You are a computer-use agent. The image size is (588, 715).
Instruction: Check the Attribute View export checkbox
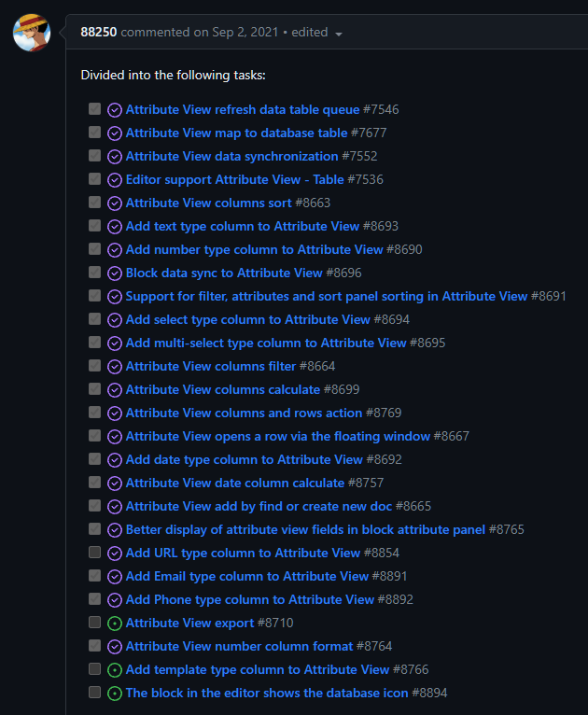(94, 622)
